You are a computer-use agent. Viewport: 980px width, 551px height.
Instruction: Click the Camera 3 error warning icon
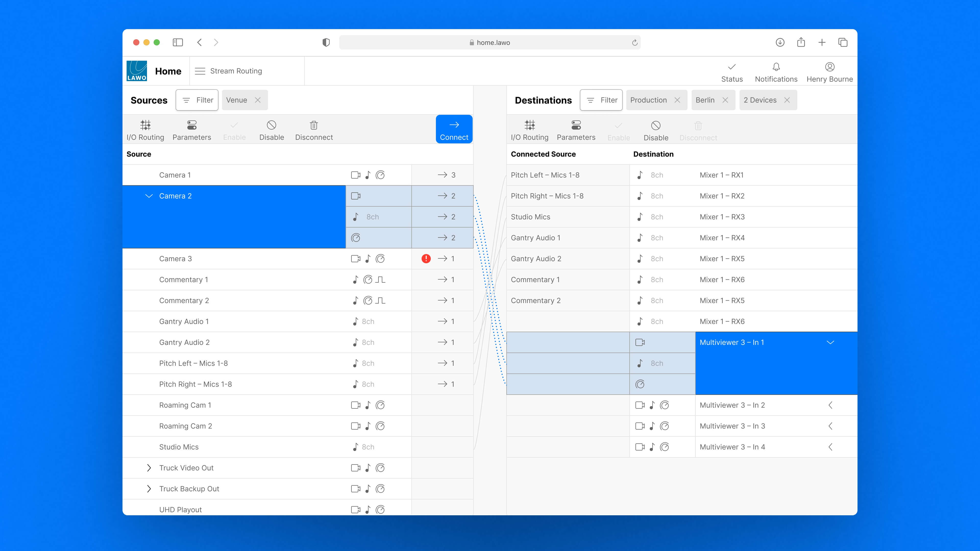[426, 259]
